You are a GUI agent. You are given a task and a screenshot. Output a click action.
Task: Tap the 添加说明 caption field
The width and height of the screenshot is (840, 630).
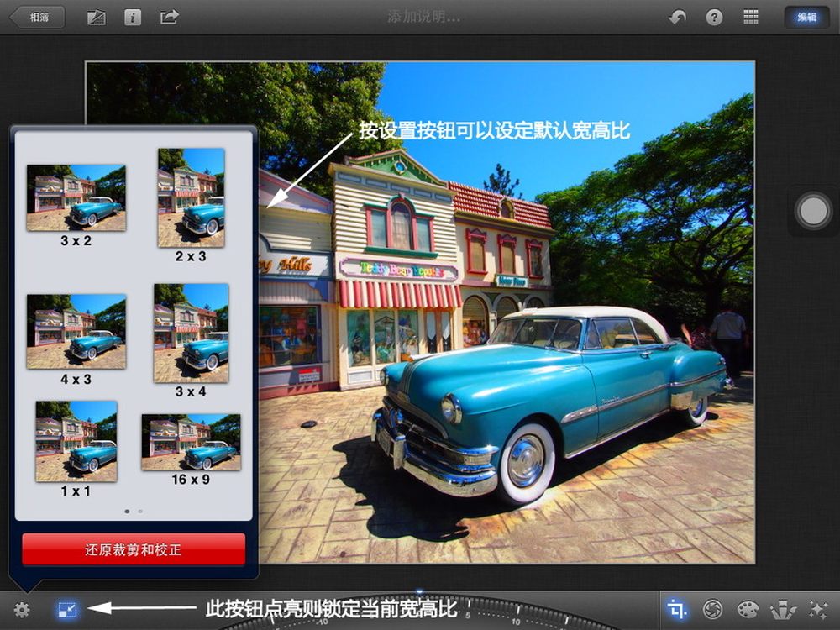[423, 17]
